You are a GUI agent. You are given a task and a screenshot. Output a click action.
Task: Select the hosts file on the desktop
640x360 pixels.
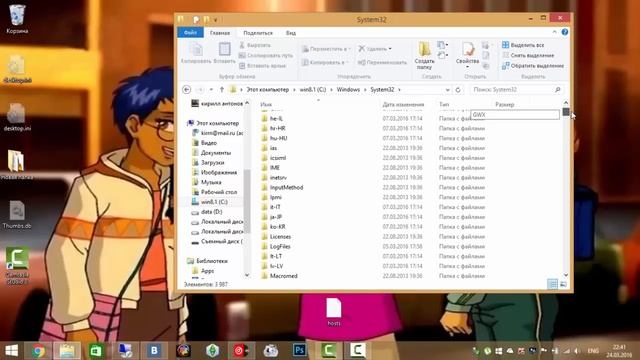[x=334, y=311]
